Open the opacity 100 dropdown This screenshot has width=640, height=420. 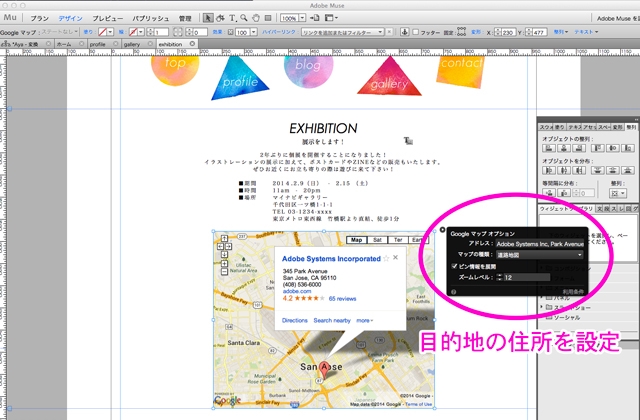tap(253, 32)
